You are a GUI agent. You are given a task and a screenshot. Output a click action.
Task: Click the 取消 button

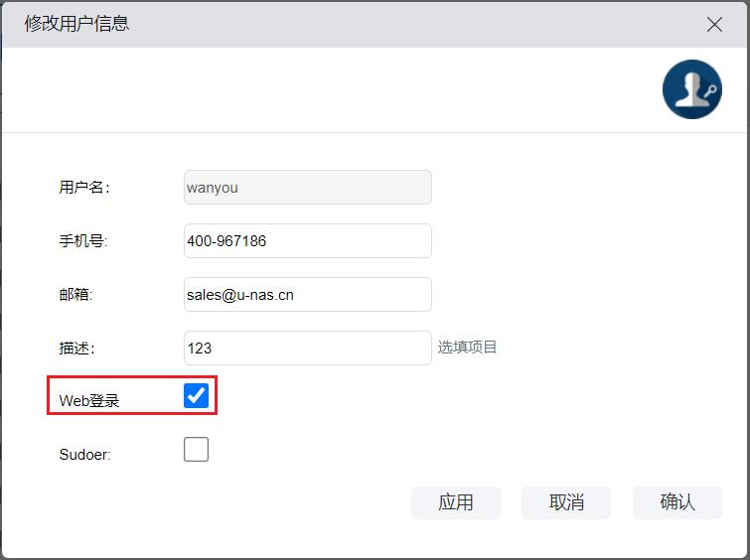click(566, 502)
